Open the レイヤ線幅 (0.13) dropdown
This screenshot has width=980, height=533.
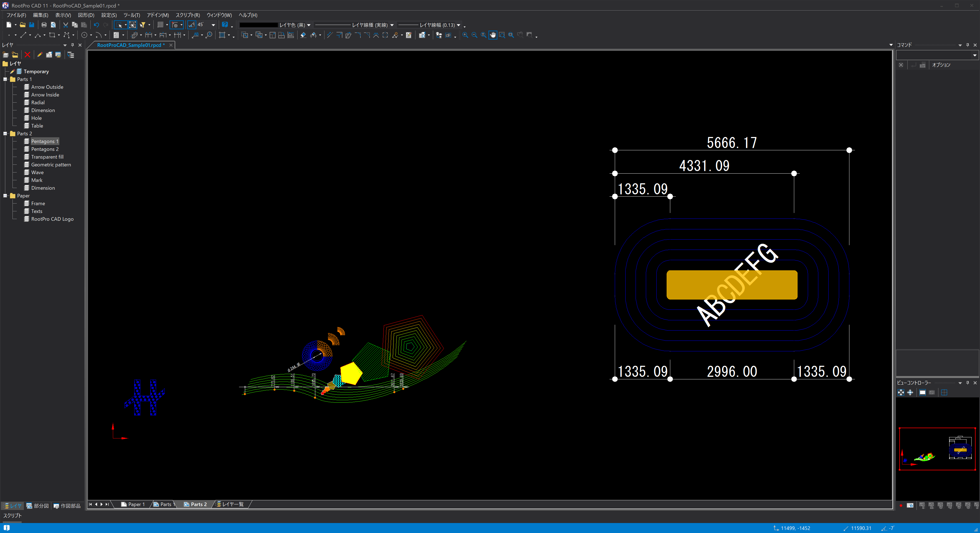[459, 25]
